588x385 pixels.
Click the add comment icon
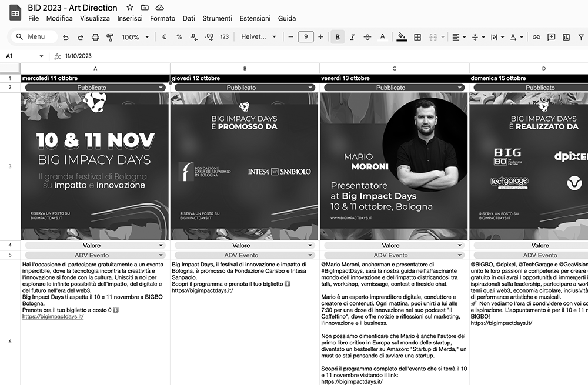(x=551, y=37)
